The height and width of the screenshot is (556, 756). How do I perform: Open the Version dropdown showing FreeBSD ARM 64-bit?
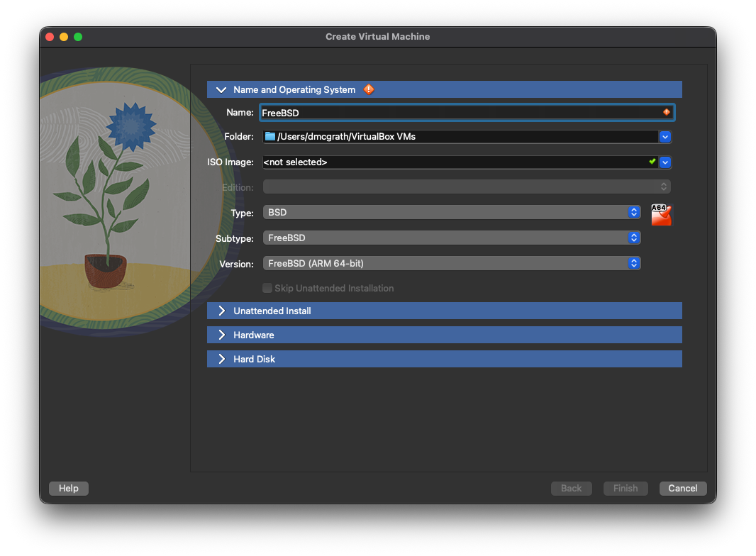click(x=452, y=263)
